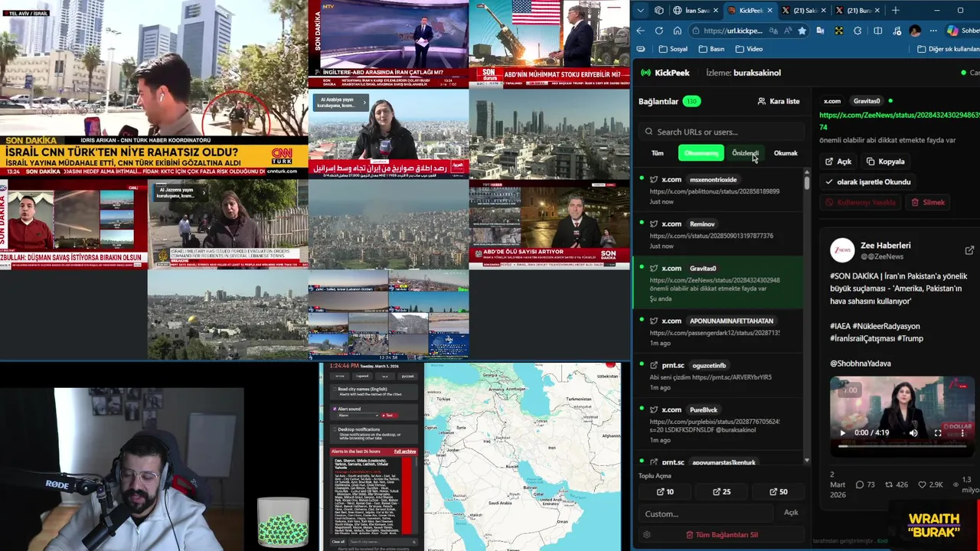Click the KickPeek broadcast logo icon
The height and width of the screenshot is (551, 980).
tap(646, 73)
